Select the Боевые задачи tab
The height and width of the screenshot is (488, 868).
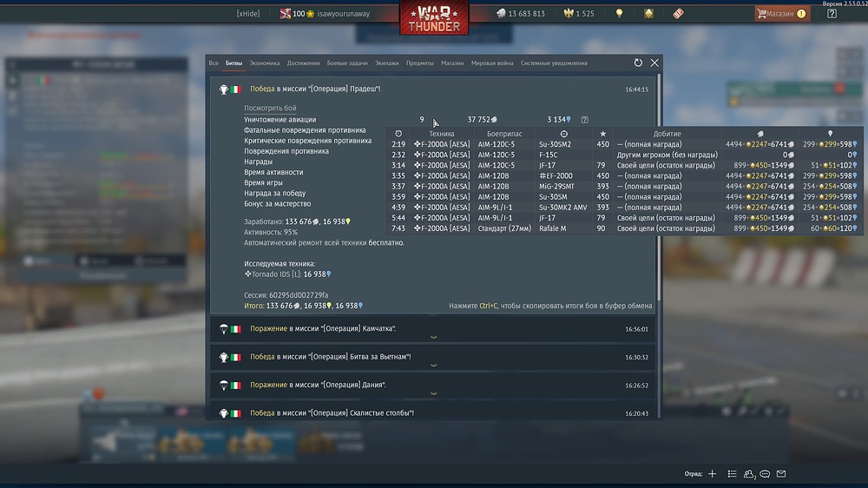(347, 63)
